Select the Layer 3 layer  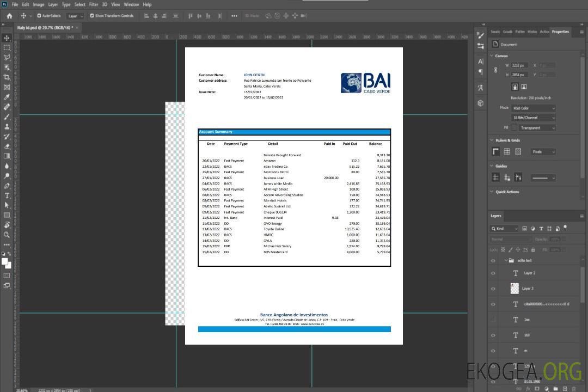528,289
